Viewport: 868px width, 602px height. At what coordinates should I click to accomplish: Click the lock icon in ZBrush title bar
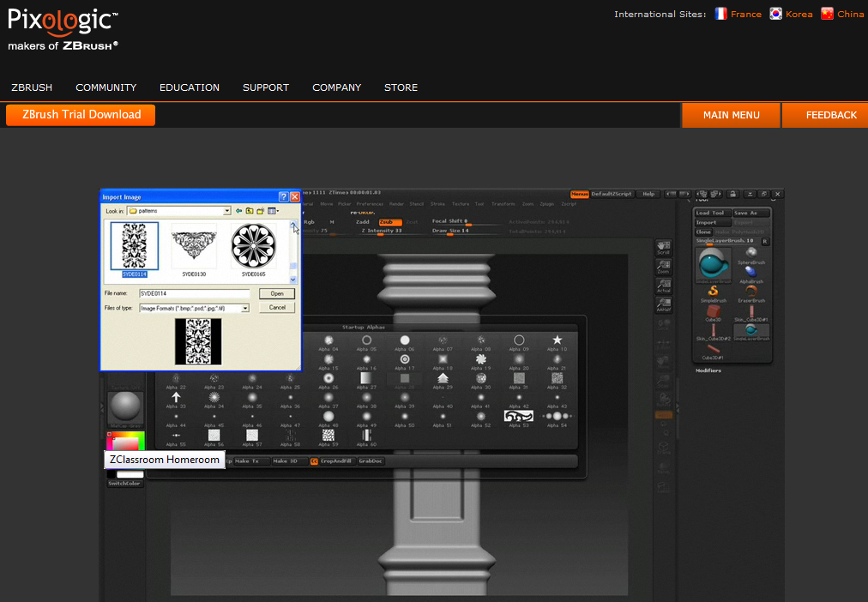point(733,194)
